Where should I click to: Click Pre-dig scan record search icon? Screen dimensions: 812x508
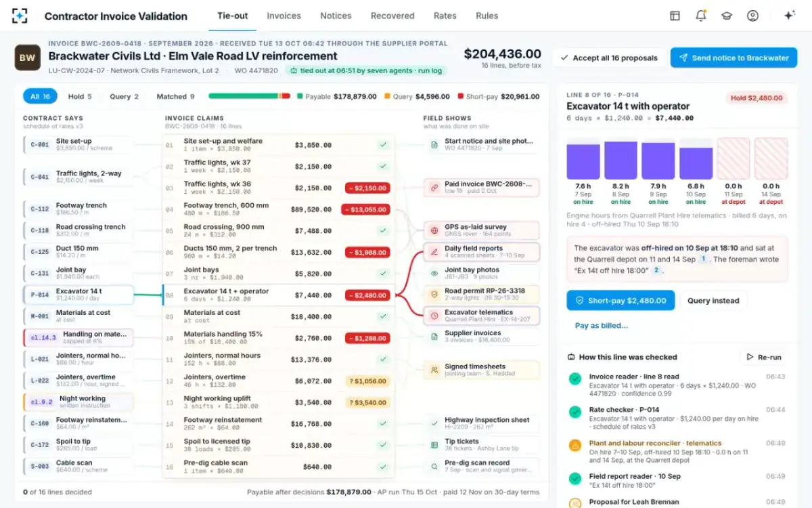[434, 466]
